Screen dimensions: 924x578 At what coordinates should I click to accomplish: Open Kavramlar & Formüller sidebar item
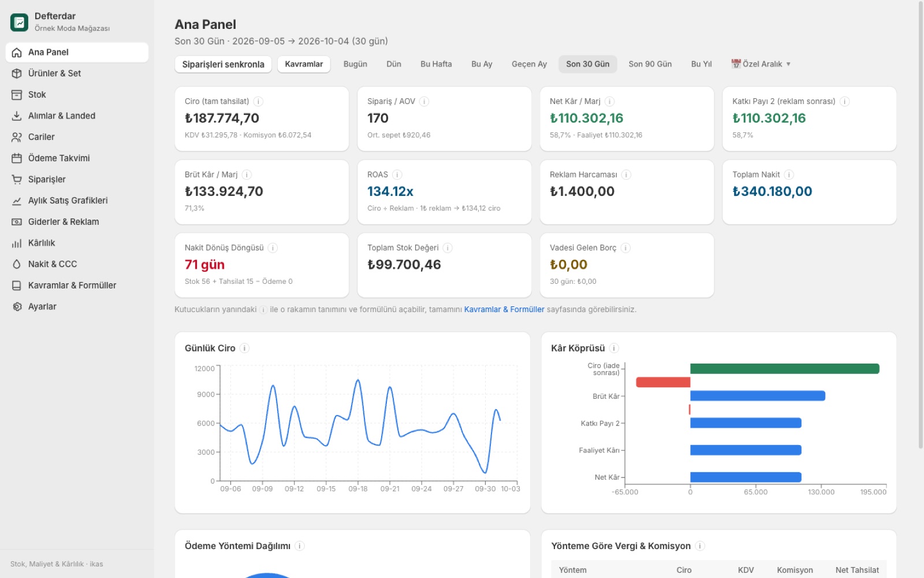pyautogui.click(x=77, y=286)
